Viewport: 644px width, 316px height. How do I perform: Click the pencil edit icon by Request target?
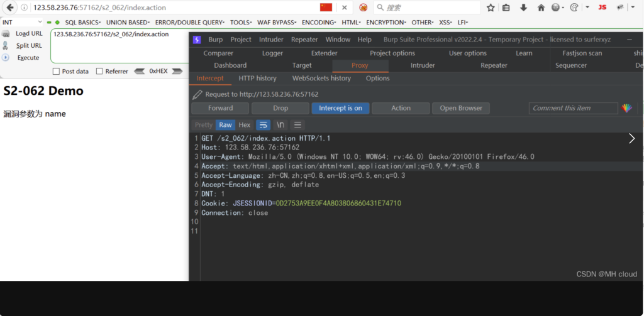point(197,94)
